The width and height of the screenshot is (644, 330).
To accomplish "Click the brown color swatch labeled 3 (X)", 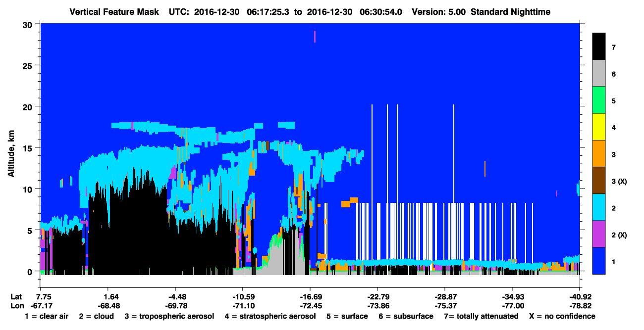I will 599,181.
